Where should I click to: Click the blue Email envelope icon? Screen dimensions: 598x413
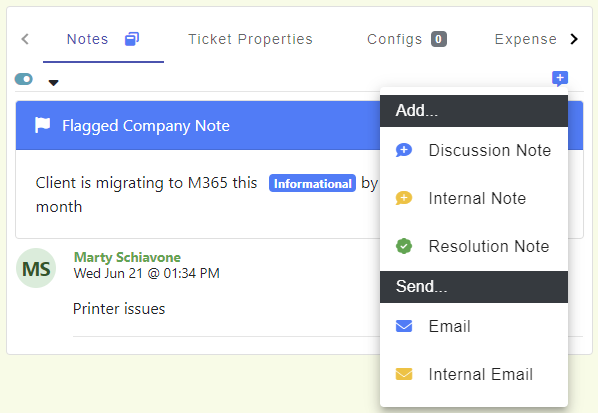click(404, 326)
